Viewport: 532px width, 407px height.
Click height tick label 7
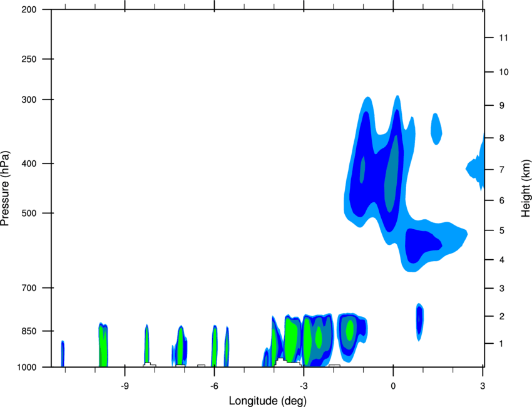pos(502,170)
